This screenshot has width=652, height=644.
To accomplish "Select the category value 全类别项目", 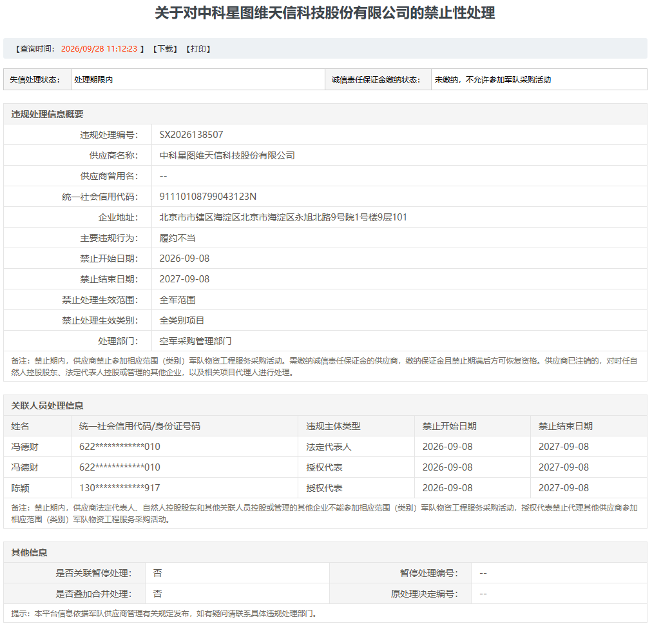I will 182,320.
